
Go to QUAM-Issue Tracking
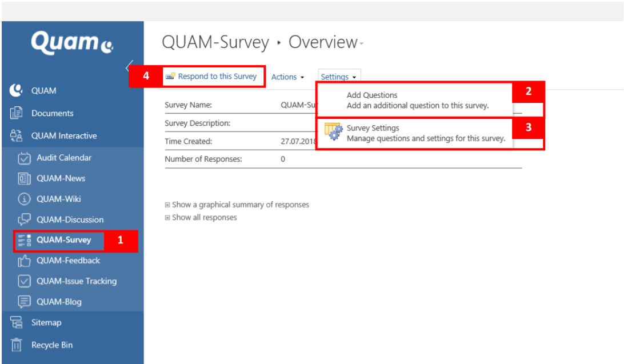click(x=77, y=281)
